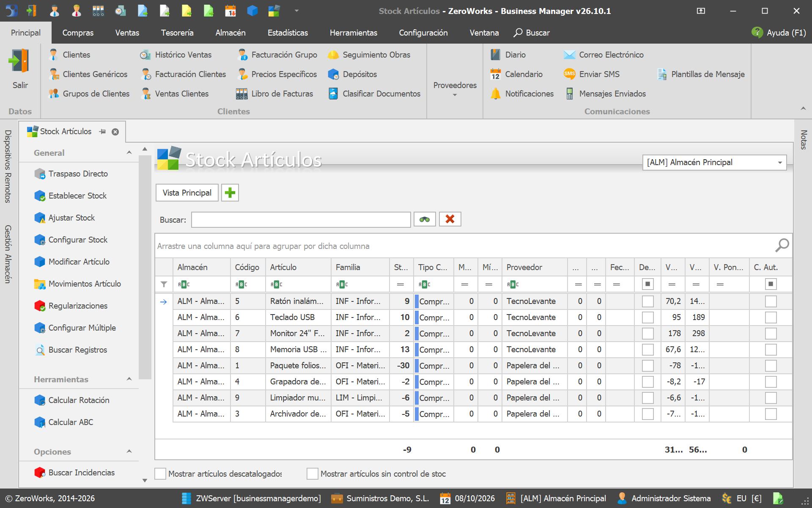Screen dimensions: 812x508
Task: Collapse the ribbon with the arrow
Action: point(803,109)
